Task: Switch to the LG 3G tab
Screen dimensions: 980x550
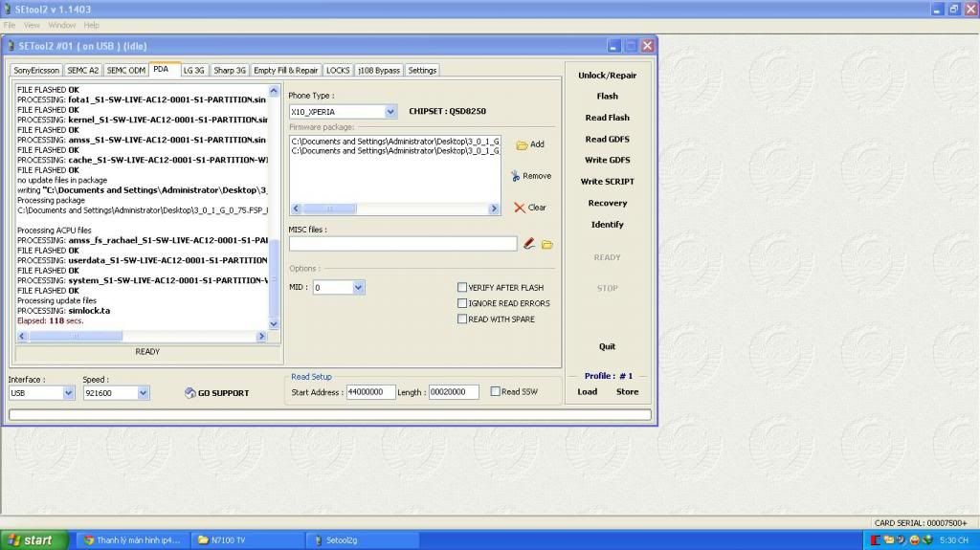Action: [x=193, y=71]
